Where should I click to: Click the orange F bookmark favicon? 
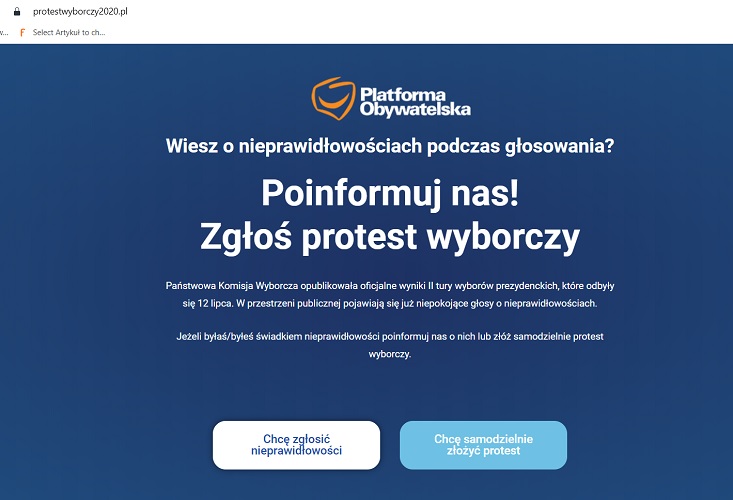point(22,32)
